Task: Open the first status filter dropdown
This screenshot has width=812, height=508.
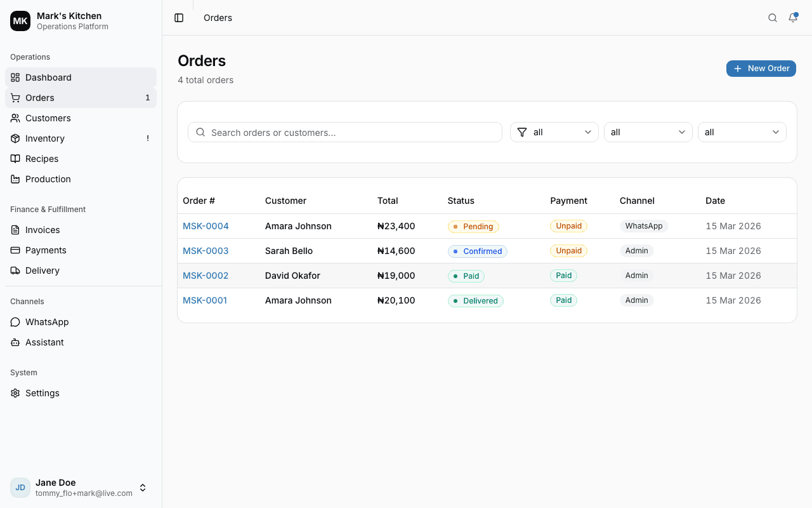Action: tap(554, 131)
